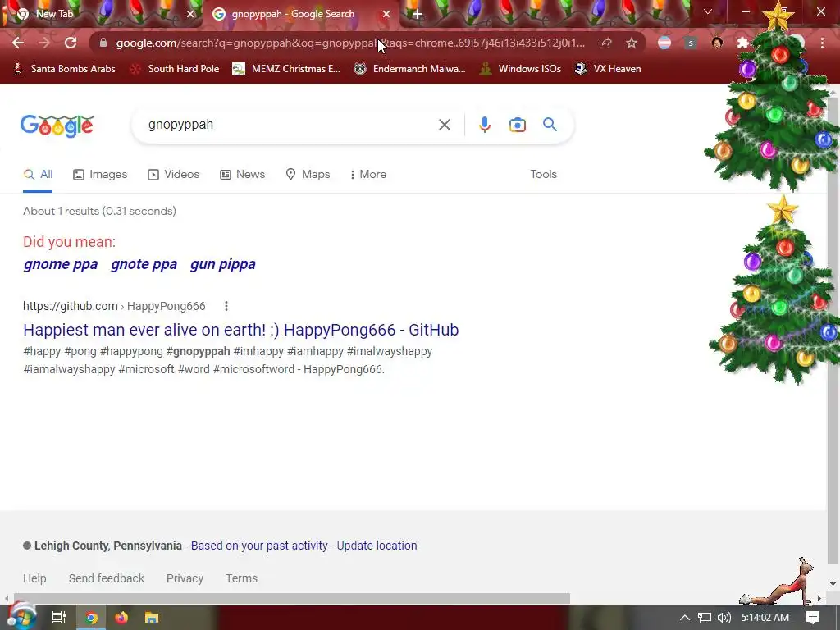Open VX Heaven bookmark
Image resolution: width=840 pixels, height=630 pixels.
(608, 69)
